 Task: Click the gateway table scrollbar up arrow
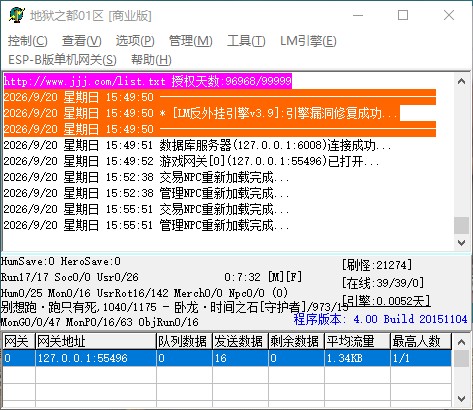coord(462,342)
